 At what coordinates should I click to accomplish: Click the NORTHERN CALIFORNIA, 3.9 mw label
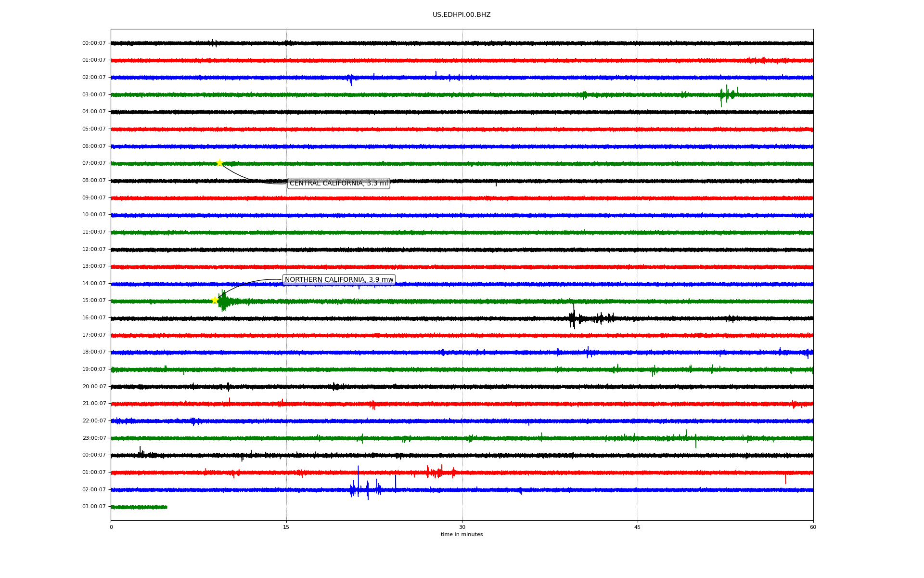tap(339, 280)
